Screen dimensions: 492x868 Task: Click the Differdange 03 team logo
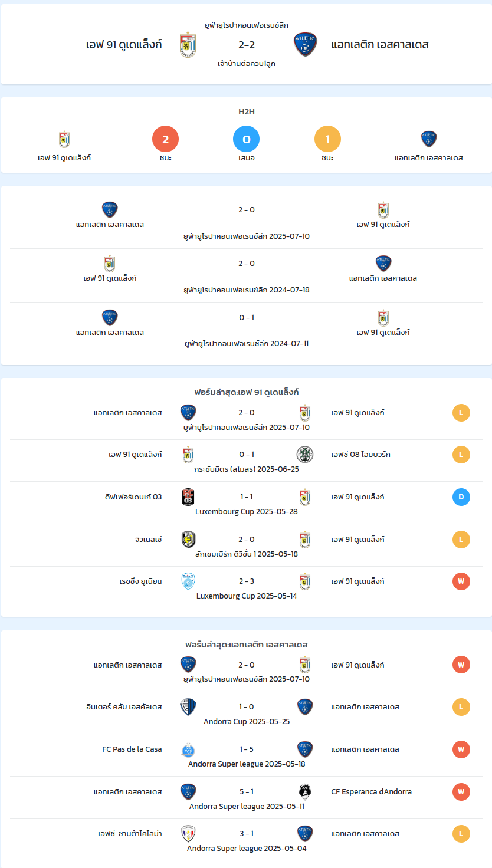click(188, 497)
